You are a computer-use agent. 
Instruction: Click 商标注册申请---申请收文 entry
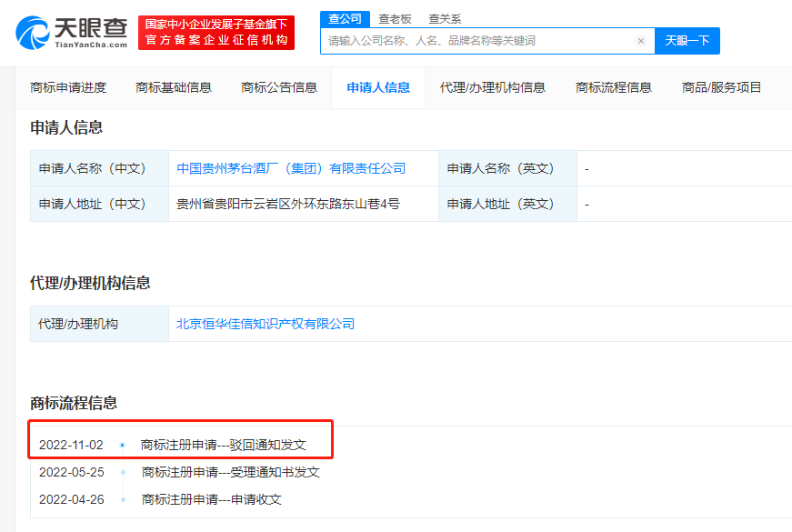[x=212, y=499]
